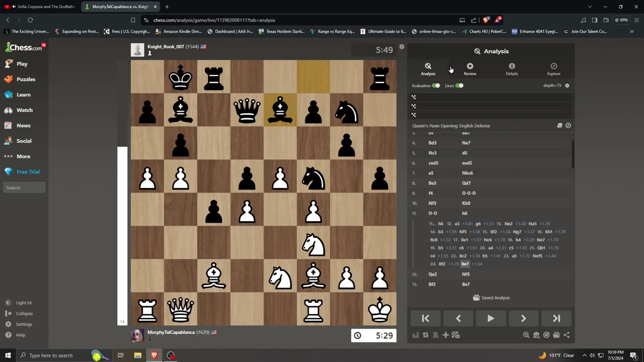Viewport: 644px width, 362px height.
Task: Click the Free Trial link
Action: (x=28, y=172)
